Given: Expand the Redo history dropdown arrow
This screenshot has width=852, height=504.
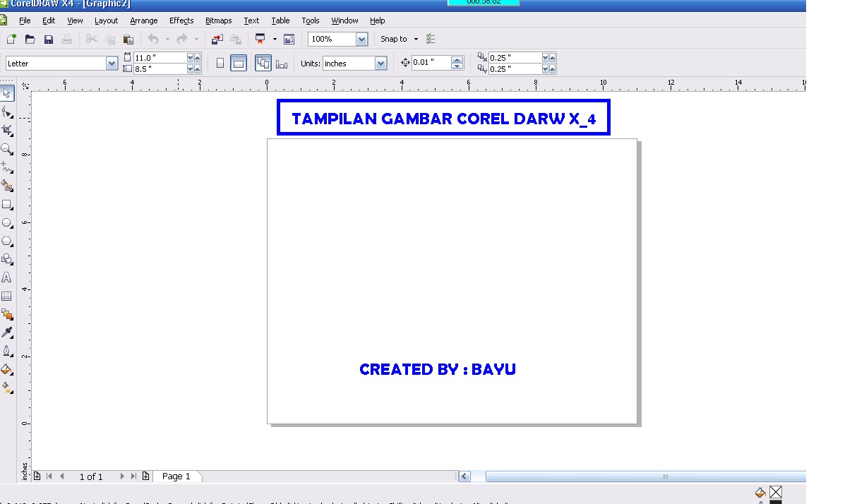Looking at the screenshot, I should [196, 39].
